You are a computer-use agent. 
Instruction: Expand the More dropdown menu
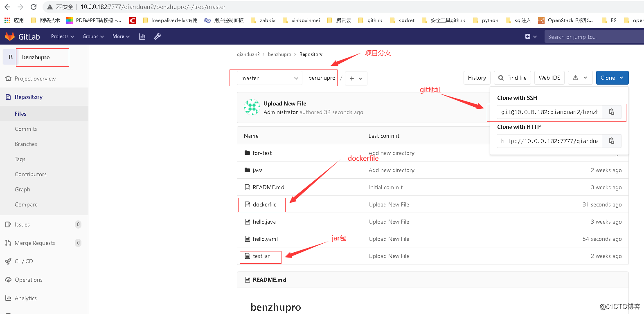click(x=121, y=36)
